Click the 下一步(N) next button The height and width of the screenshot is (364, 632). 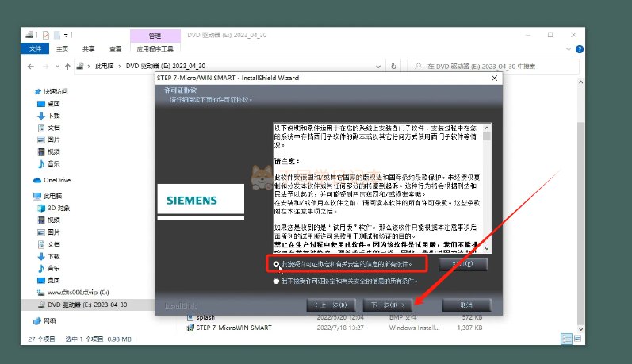pos(387,305)
